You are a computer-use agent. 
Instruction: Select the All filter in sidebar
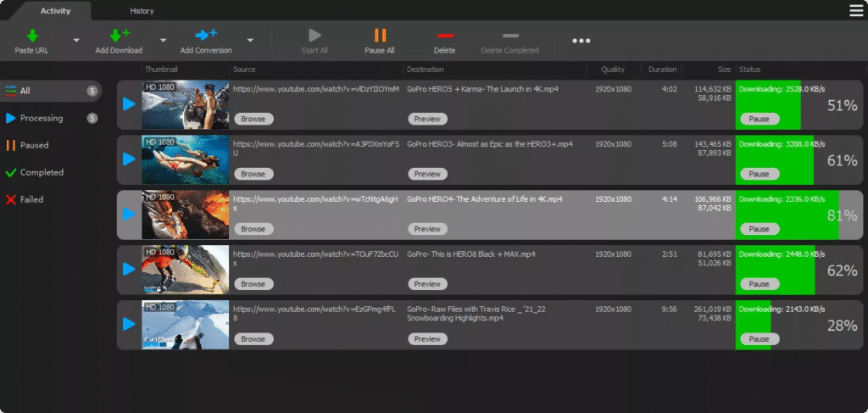pos(50,91)
